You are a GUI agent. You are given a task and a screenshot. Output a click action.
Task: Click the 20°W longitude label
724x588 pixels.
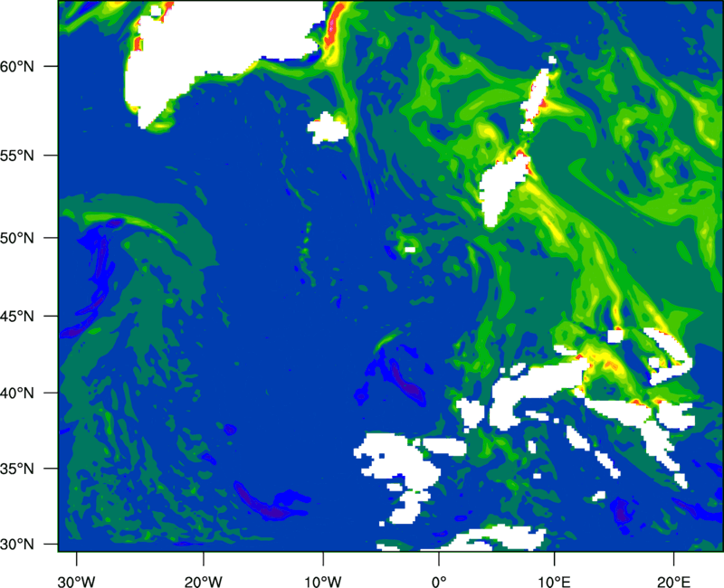coord(203,582)
